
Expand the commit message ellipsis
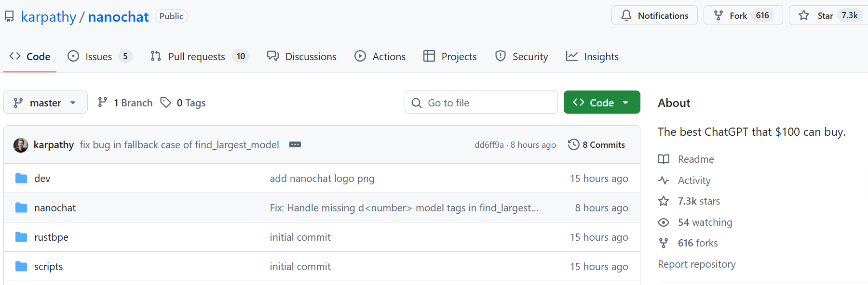pyautogui.click(x=295, y=145)
